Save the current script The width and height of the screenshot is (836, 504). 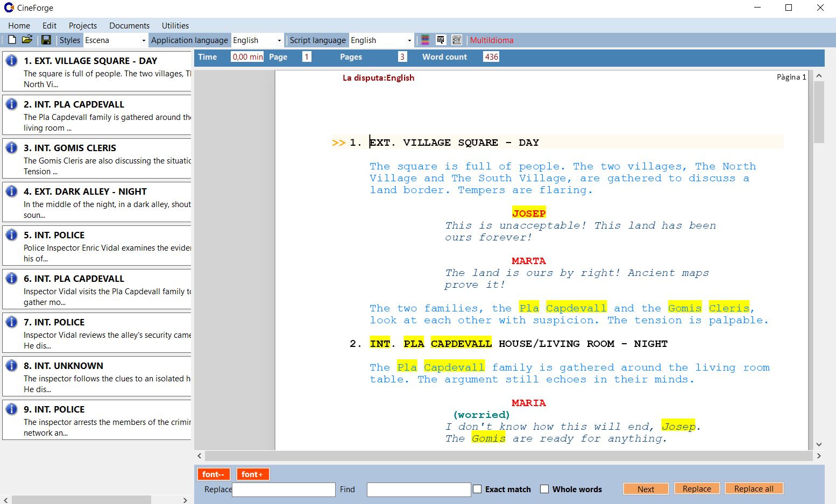[46, 39]
